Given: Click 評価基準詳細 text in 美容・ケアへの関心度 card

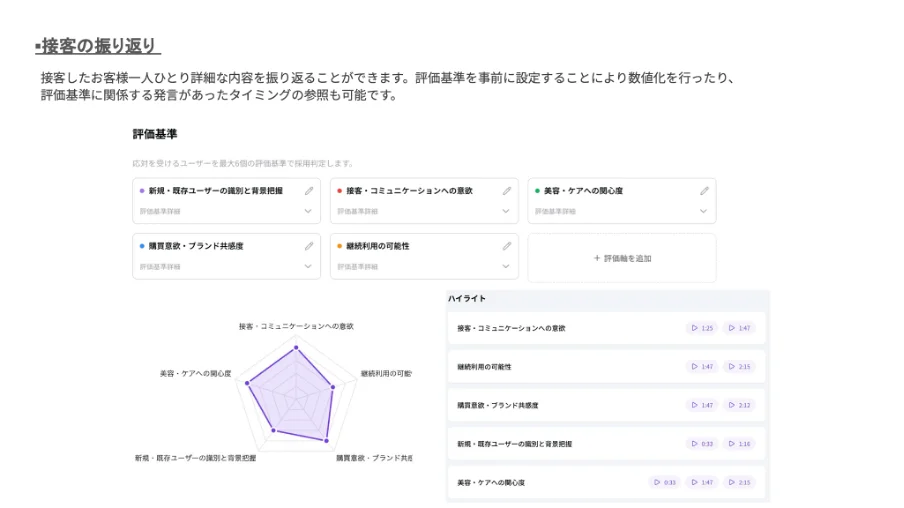Looking at the screenshot, I should tap(556, 212).
